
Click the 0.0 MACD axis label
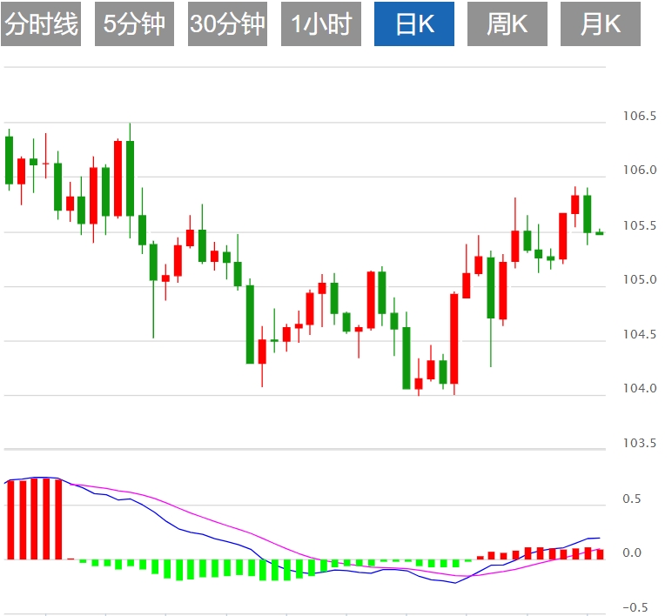click(x=632, y=553)
